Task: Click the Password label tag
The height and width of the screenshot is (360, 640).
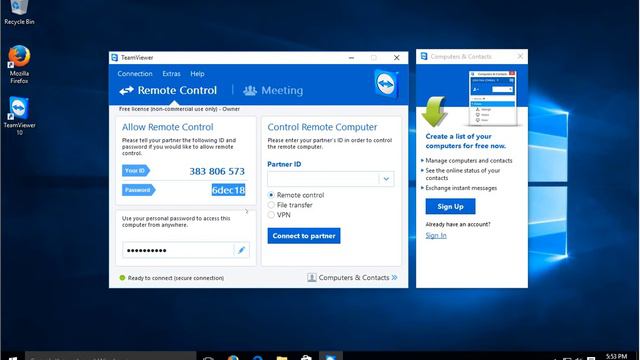Action: 138,190
